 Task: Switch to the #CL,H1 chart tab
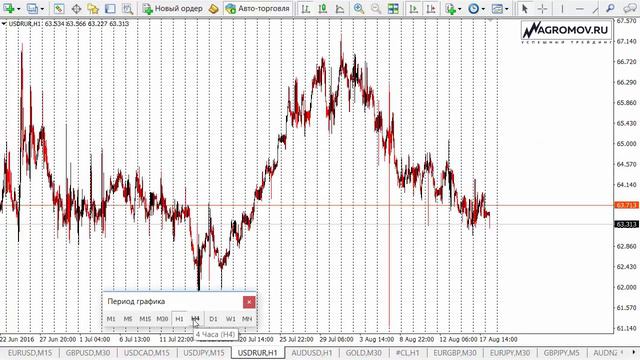407,353
